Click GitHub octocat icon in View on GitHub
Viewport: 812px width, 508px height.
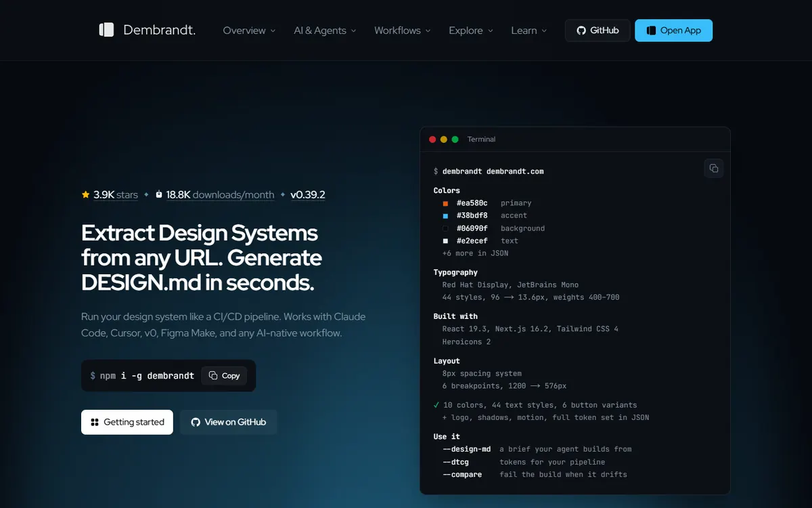(196, 422)
